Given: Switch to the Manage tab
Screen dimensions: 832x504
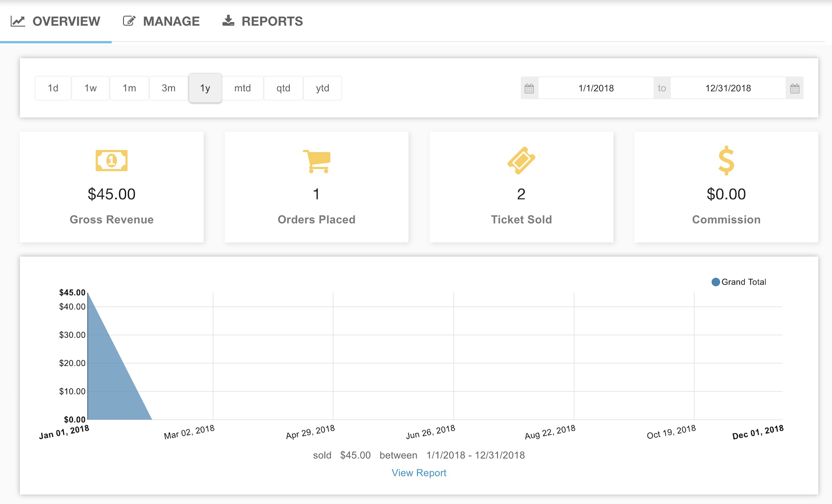Looking at the screenshot, I should coord(161,21).
